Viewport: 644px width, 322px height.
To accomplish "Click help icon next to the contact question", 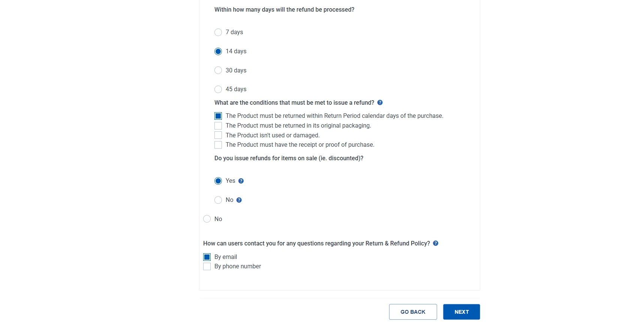I will pos(436,243).
